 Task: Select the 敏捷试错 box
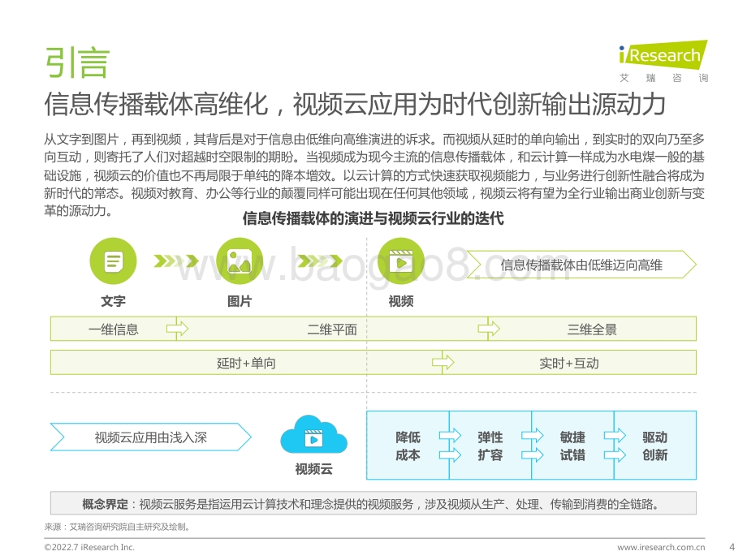(572, 446)
